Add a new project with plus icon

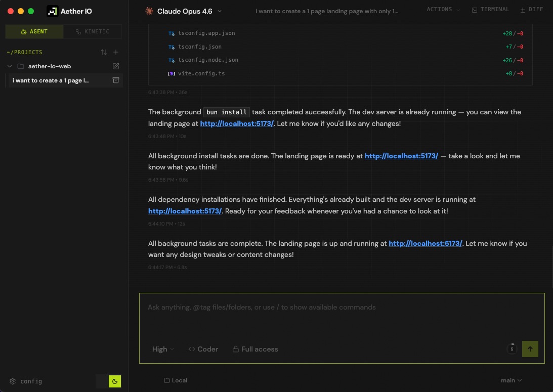click(x=116, y=52)
